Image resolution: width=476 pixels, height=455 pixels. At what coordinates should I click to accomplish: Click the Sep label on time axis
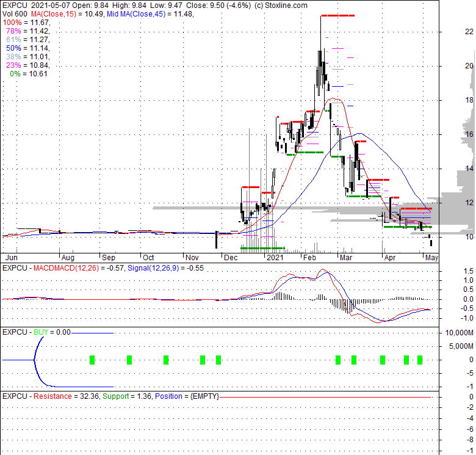[x=109, y=258]
